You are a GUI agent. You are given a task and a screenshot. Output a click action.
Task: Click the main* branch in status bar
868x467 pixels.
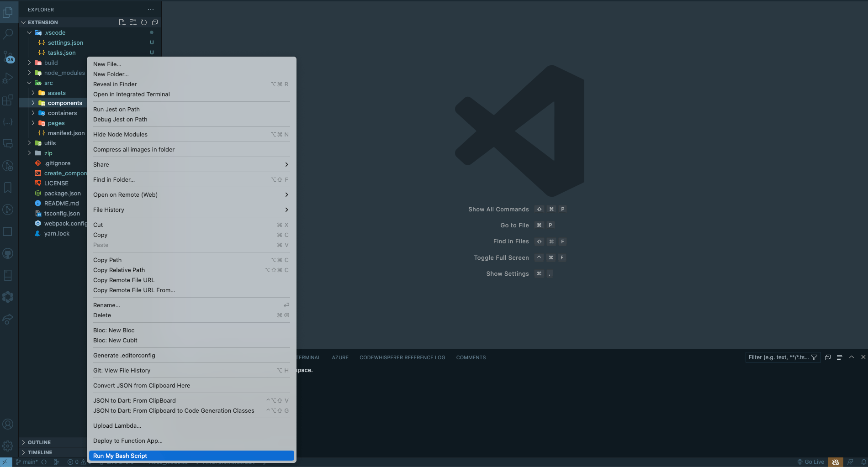[x=27, y=462]
